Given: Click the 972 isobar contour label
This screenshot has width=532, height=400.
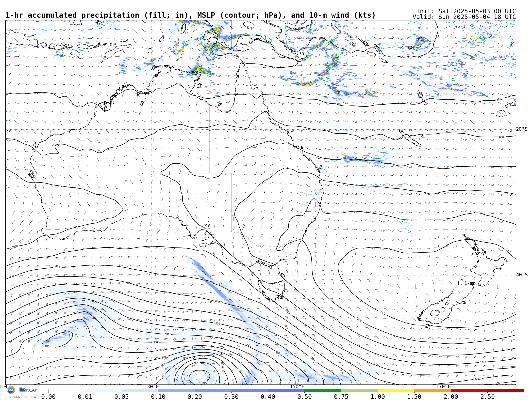Looking at the screenshot, I should point(163,377).
